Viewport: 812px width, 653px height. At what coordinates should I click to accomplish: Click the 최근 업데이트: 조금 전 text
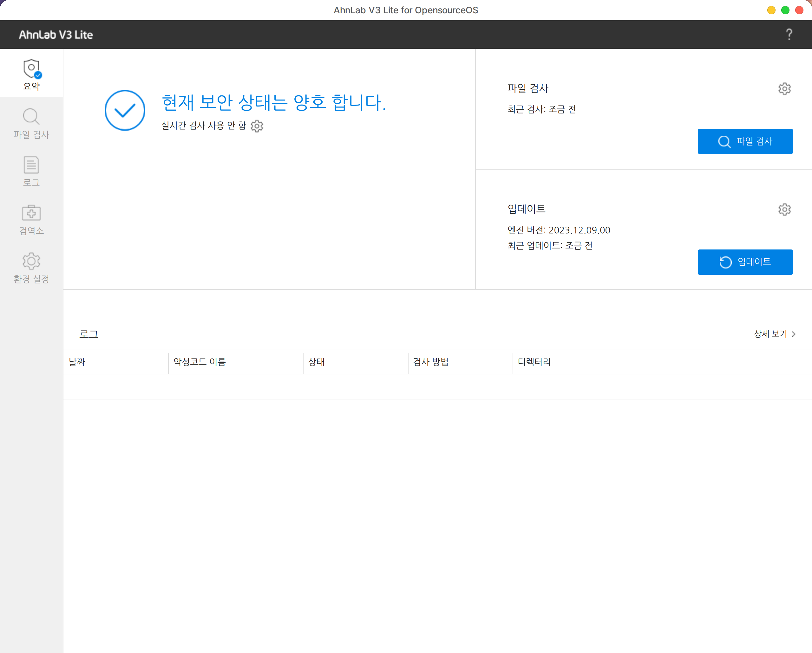click(x=550, y=245)
